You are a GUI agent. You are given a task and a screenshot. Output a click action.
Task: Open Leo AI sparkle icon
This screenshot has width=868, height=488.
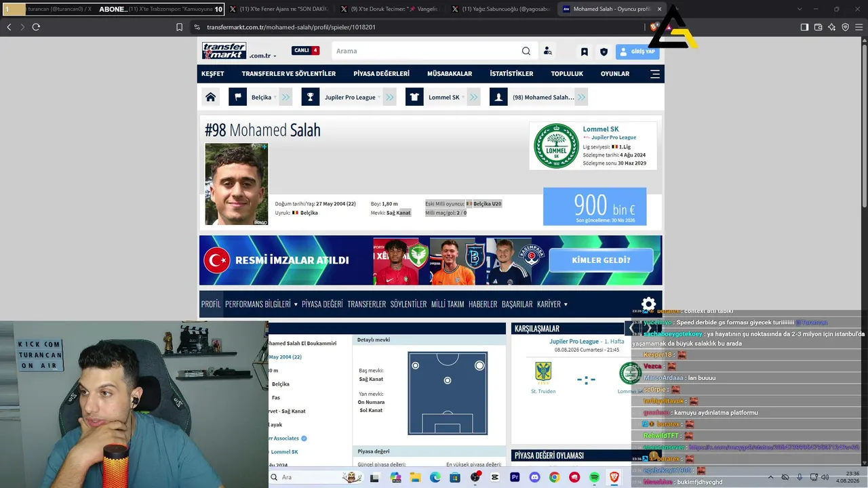831,27
